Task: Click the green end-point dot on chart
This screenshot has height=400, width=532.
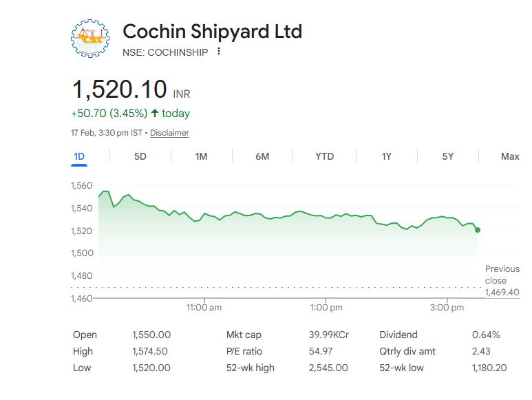Action: click(478, 230)
